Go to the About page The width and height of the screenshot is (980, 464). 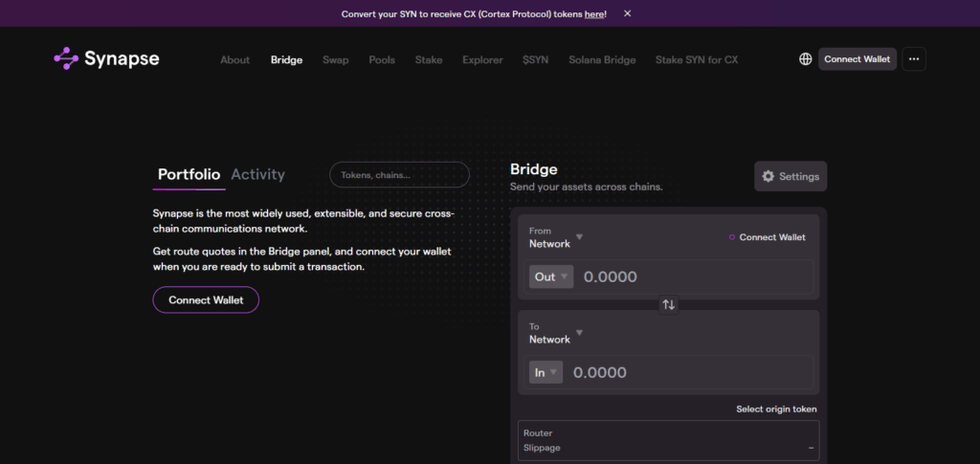click(x=235, y=60)
